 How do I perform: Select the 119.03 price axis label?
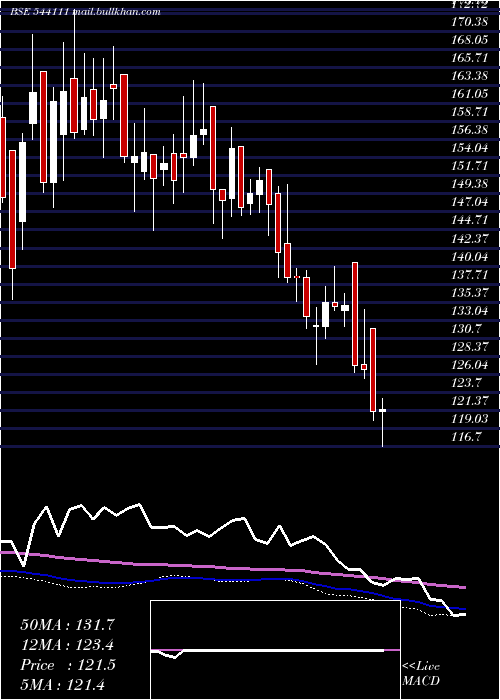[469, 419]
